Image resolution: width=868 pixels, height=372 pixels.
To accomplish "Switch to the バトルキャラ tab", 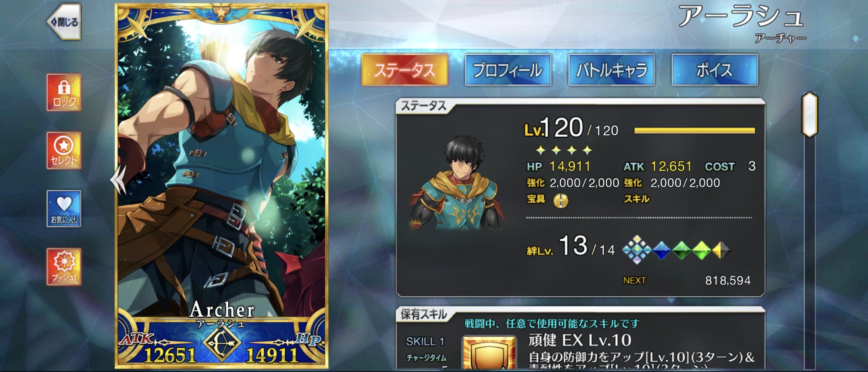I will click(612, 70).
